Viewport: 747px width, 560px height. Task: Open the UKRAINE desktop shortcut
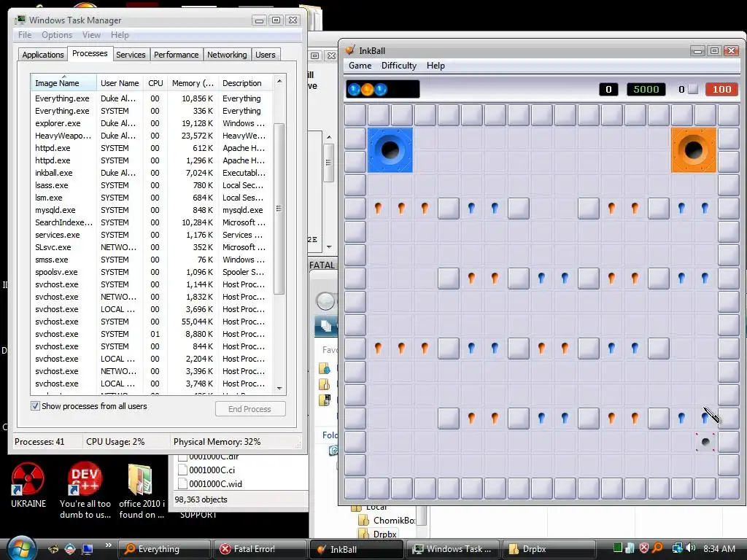(x=28, y=486)
